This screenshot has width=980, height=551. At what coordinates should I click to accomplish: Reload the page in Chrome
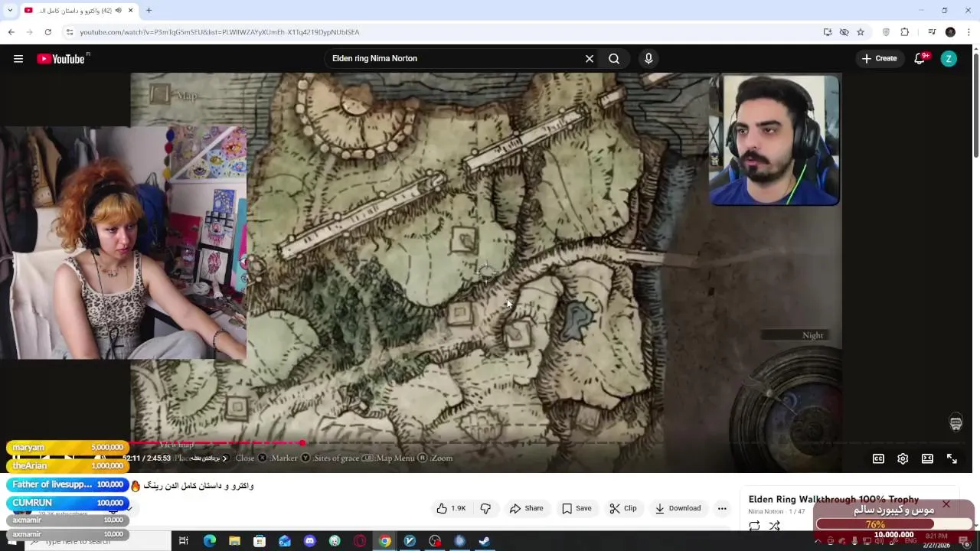(47, 32)
